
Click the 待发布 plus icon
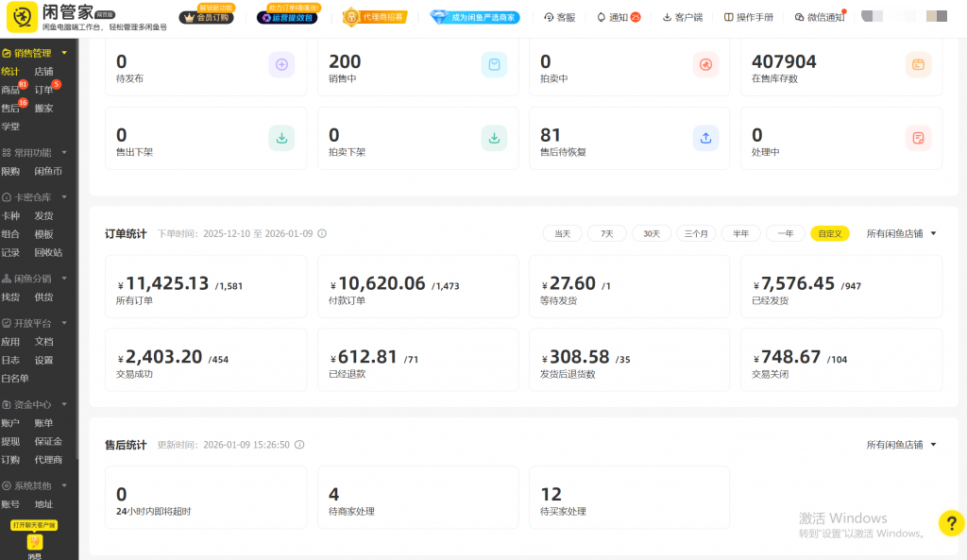pyautogui.click(x=281, y=64)
